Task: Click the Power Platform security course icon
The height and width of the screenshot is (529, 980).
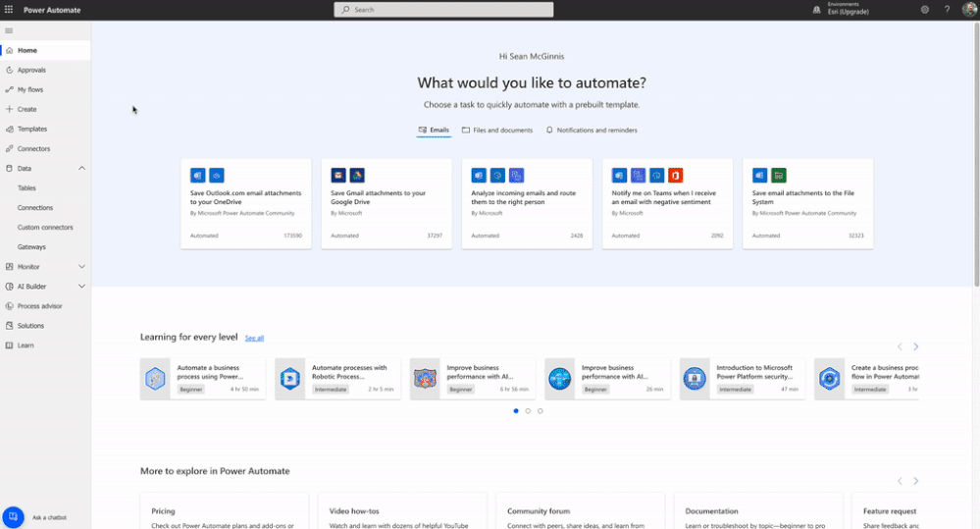Action: 695,378
